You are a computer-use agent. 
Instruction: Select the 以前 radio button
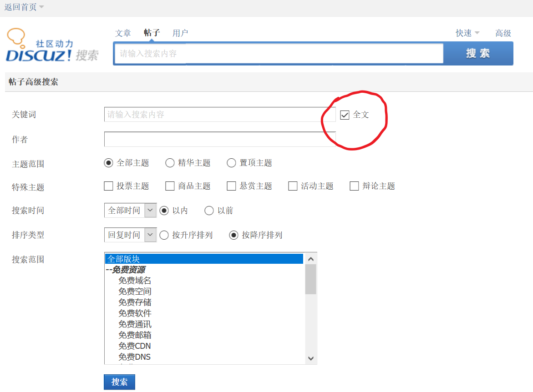click(x=209, y=211)
